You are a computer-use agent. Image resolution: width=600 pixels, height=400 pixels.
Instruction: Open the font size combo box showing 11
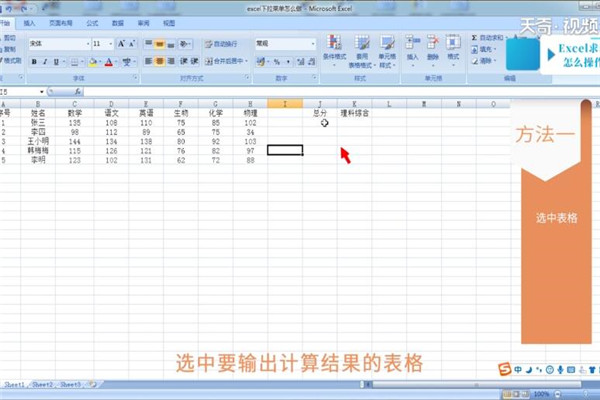coord(103,44)
